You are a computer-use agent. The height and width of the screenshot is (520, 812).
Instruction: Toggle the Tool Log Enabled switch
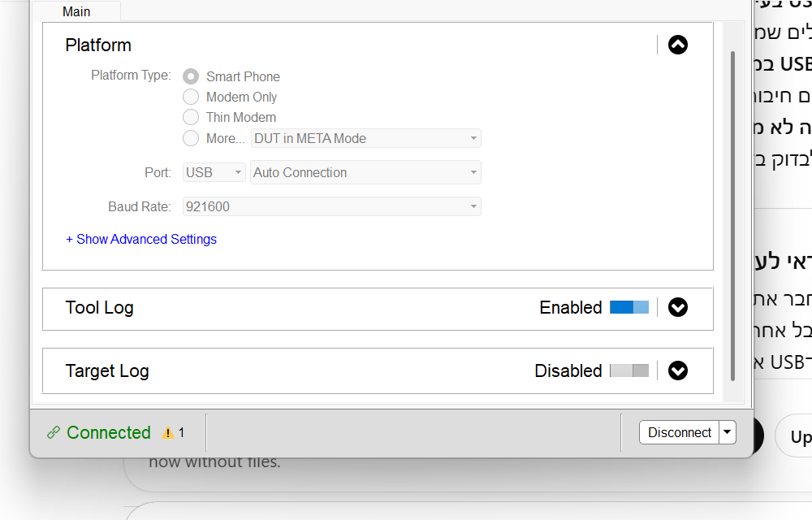coord(629,307)
